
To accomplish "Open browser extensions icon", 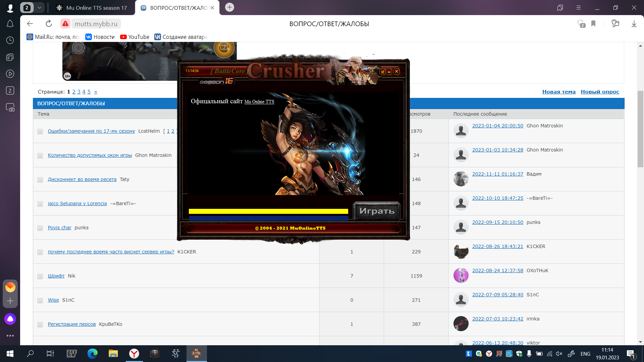I will [x=615, y=23].
